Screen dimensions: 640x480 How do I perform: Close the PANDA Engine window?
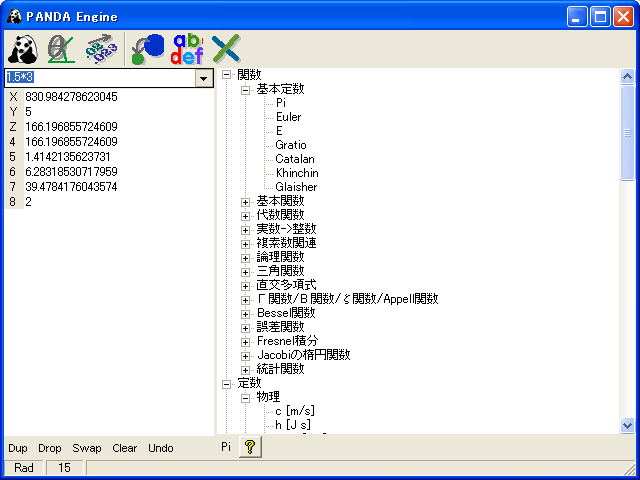624,17
